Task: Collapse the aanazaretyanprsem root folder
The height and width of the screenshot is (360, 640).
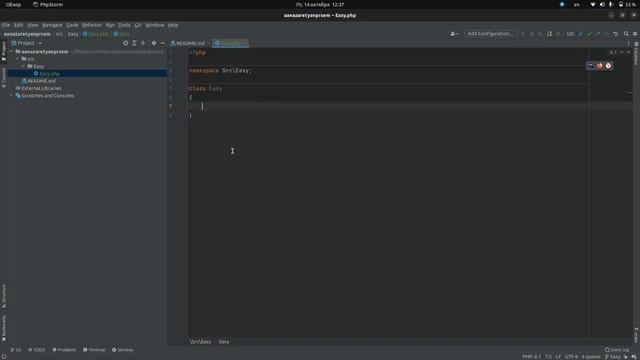Action: [x=12, y=52]
